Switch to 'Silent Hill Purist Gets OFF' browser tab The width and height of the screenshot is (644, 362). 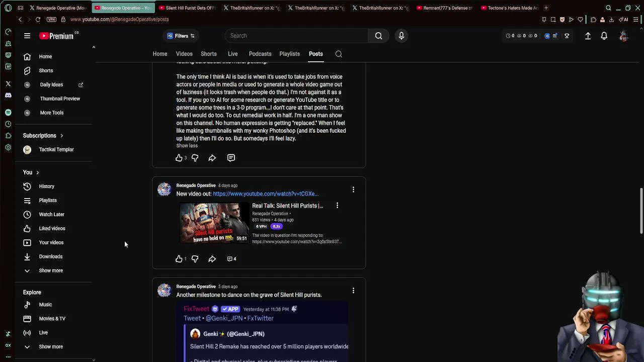(187, 8)
